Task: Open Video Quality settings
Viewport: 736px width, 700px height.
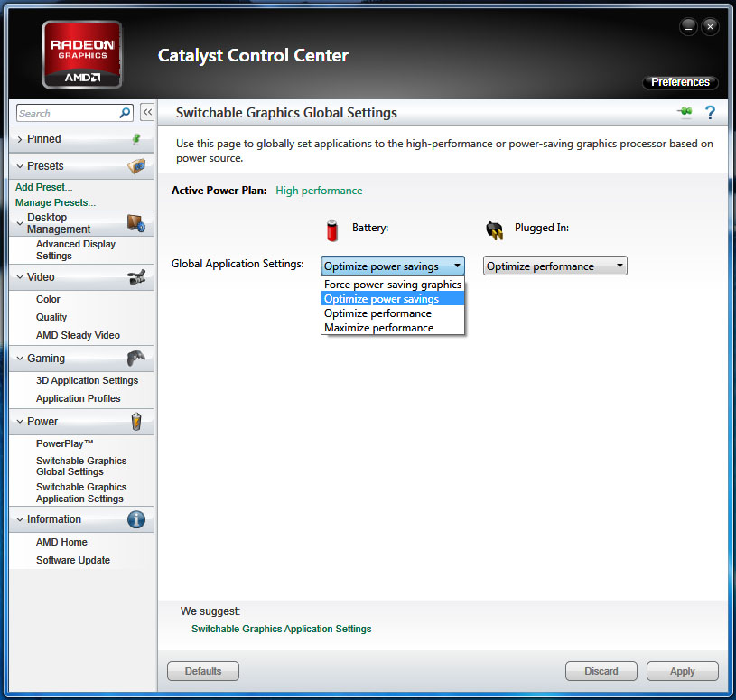Action: point(51,317)
